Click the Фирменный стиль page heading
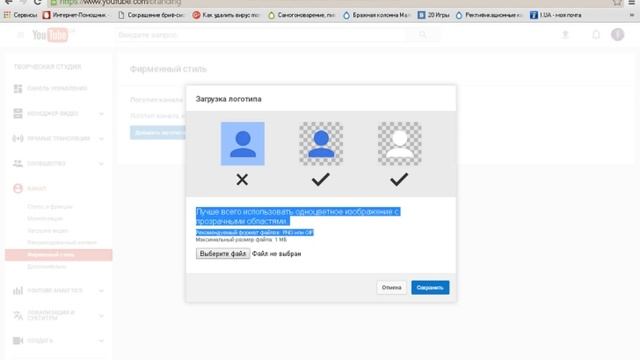 point(169,69)
